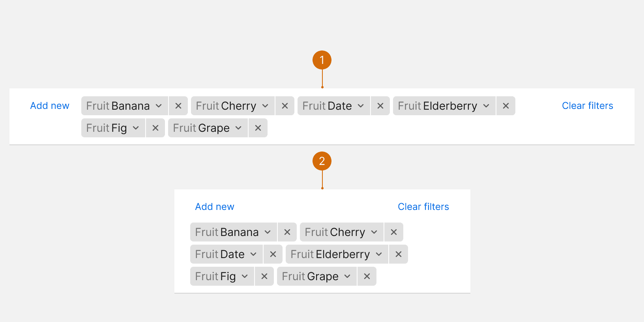
Task: Remove the Fruit Date filter in top bar
Action: (x=380, y=106)
